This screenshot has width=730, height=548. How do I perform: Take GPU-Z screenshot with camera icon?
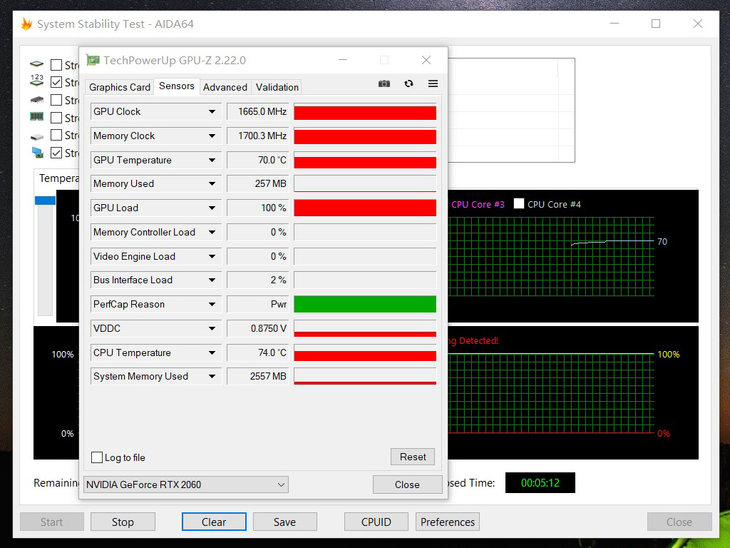tap(384, 83)
